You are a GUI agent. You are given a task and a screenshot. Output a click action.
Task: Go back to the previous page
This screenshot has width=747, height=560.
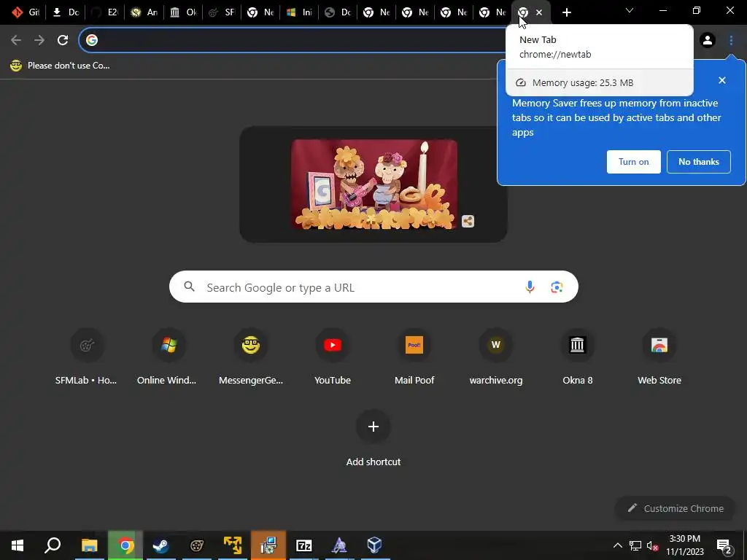[16, 40]
